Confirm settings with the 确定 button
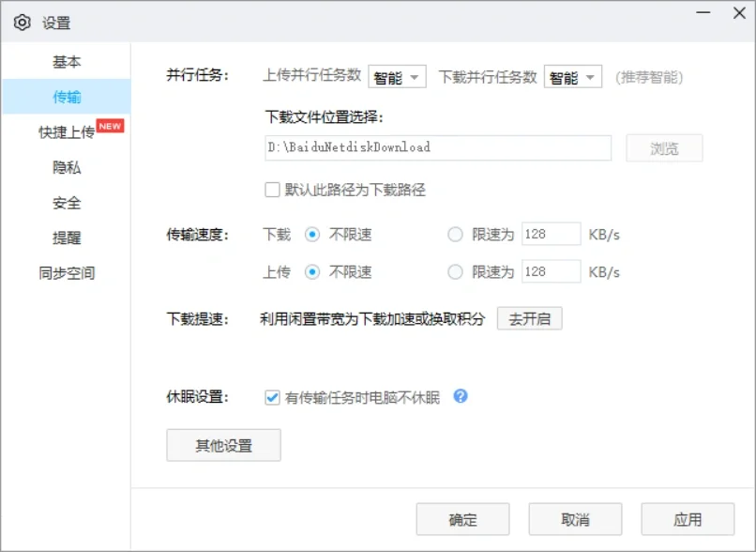The image size is (756, 552). [462, 518]
